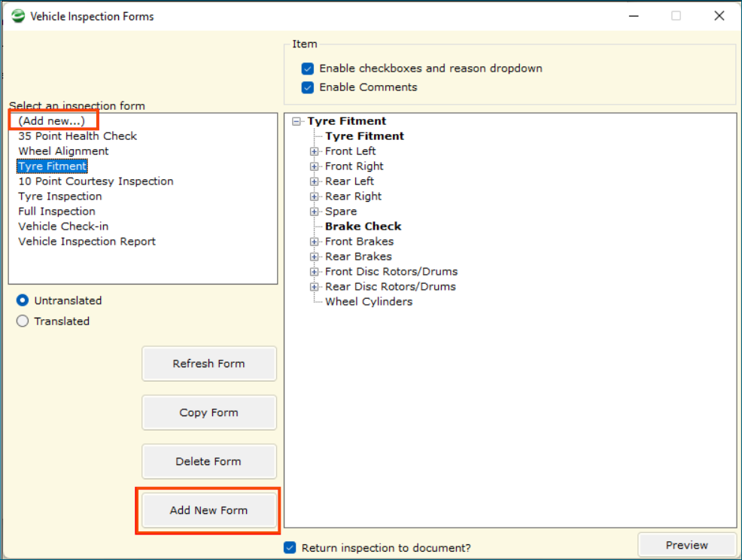Select Brake Check tree heading
742x560 pixels.
[363, 227]
